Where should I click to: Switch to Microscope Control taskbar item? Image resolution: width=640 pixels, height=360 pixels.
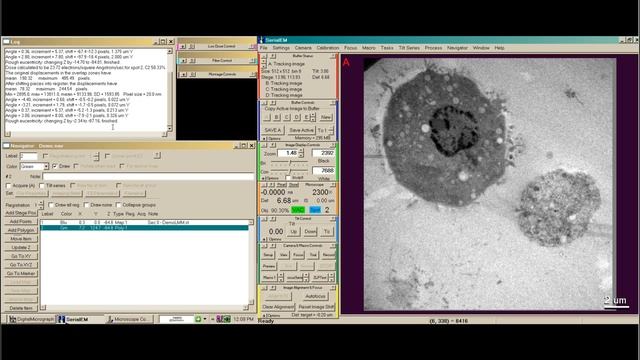(x=129, y=319)
